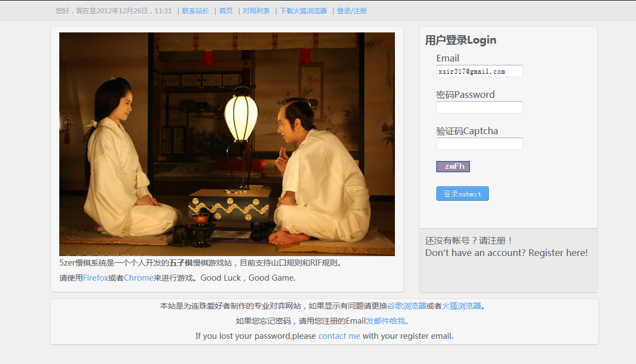
Task: Open the Firefox link below the photo
Action: coord(96,278)
